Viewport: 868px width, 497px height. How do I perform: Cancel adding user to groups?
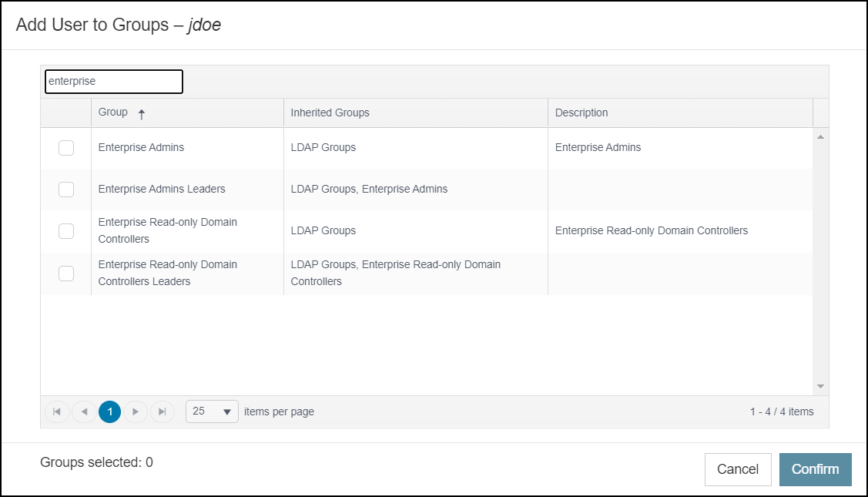click(738, 469)
